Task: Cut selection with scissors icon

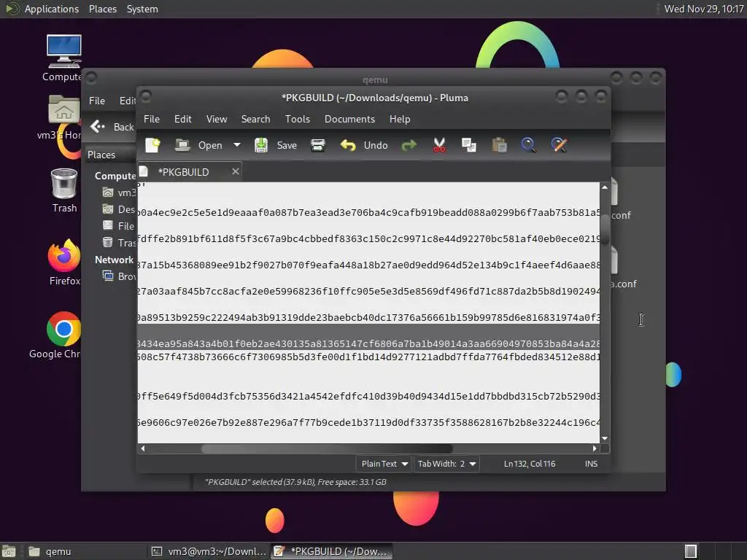Action: tap(439, 145)
